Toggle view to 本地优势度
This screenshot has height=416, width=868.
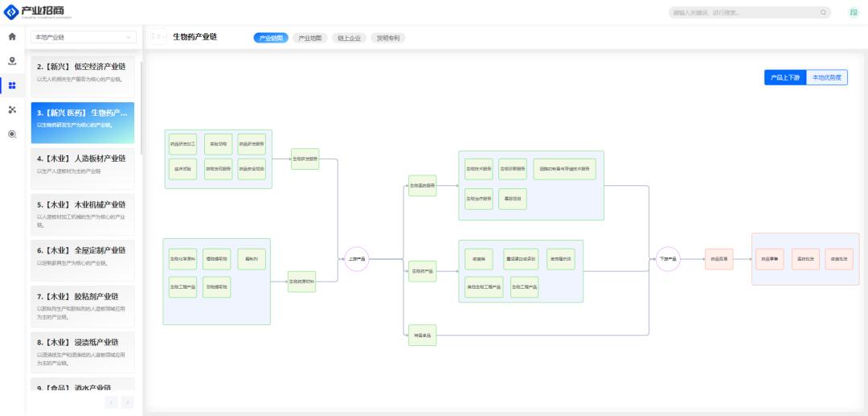(826, 77)
